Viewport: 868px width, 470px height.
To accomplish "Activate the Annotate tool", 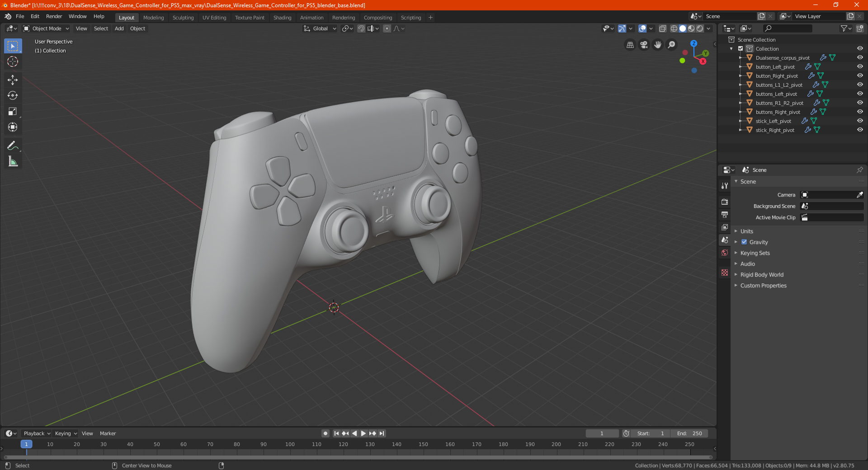I will (13, 146).
